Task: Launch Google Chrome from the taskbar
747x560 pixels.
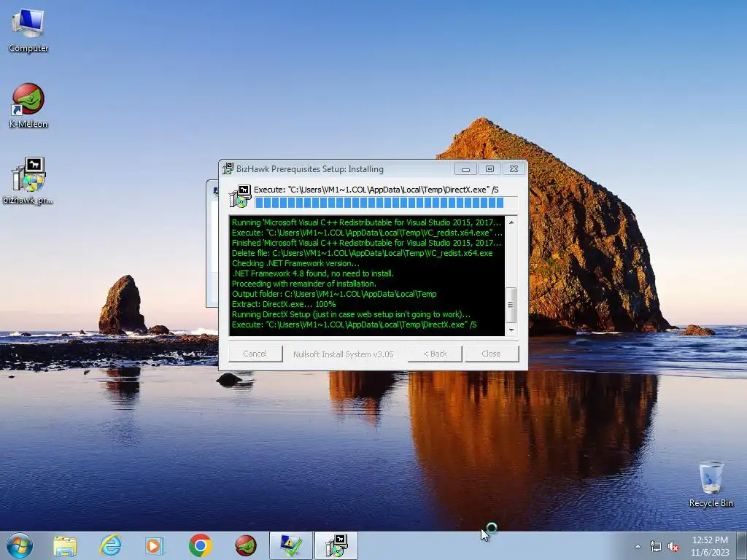Action: 200,545
